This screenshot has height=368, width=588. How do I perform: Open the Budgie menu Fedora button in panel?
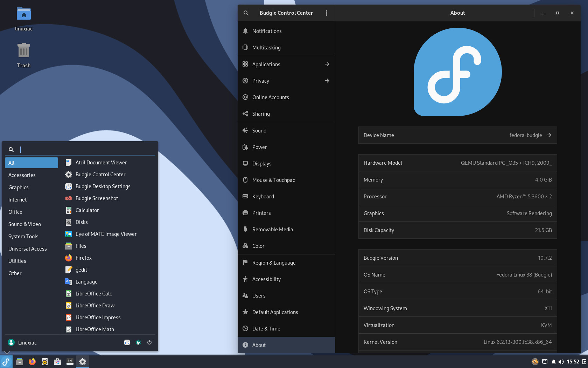(6, 362)
